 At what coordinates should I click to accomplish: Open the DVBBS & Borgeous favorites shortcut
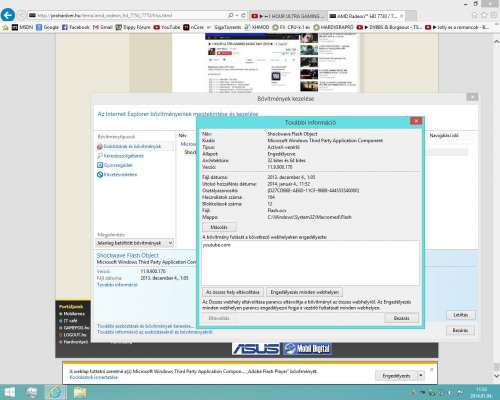tap(389, 27)
